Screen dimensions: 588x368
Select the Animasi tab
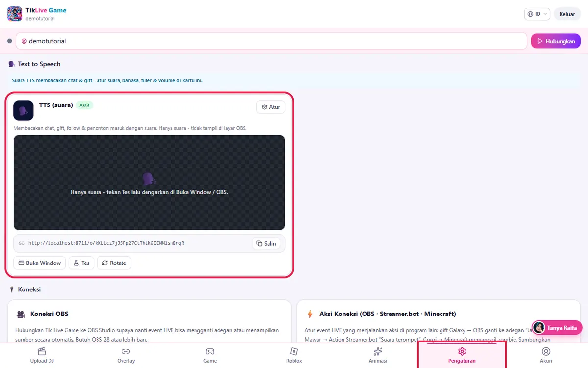pyautogui.click(x=378, y=355)
